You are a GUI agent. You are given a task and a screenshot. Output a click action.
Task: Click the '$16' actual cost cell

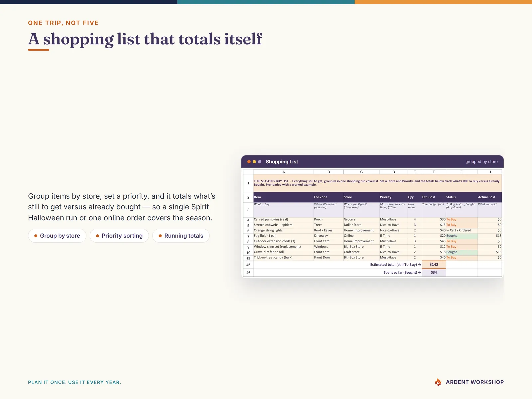(490, 252)
